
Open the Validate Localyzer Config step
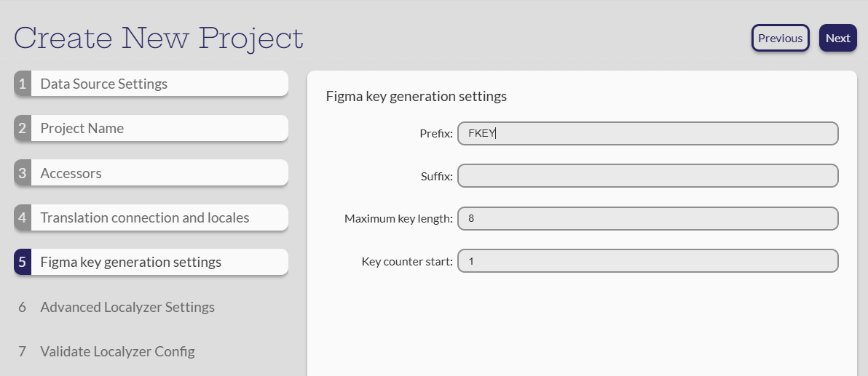[117, 351]
